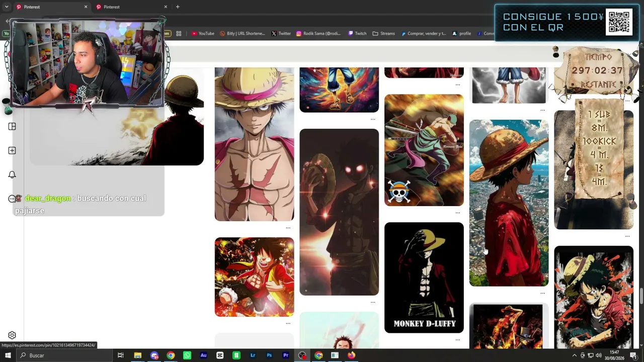Open a new browser tab
This screenshot has width=644, height=362.
(178, 7)
